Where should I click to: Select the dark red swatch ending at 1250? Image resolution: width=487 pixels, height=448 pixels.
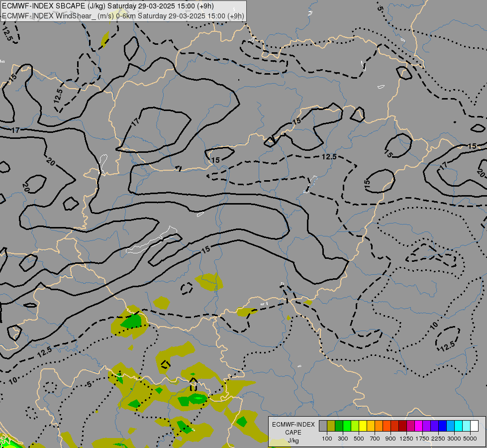point(402,426)
